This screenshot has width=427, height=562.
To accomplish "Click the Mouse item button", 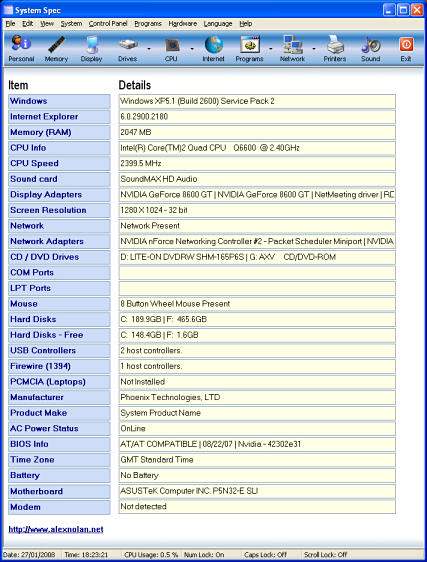I will (x=59, y=304).
